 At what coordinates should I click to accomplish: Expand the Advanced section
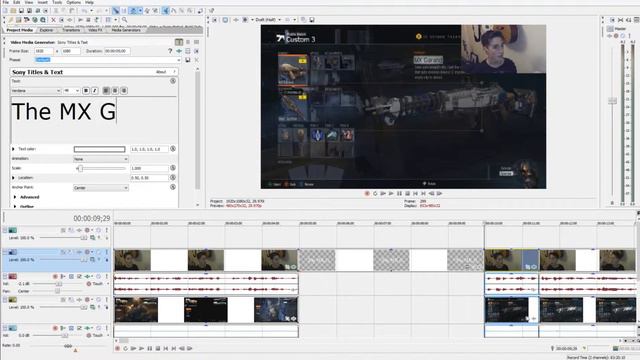tap(16, 197)
